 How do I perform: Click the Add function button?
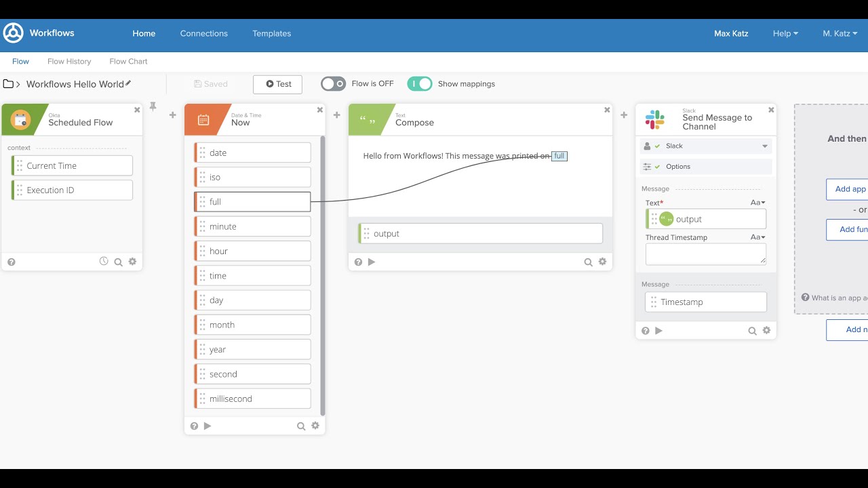[847, 229]
